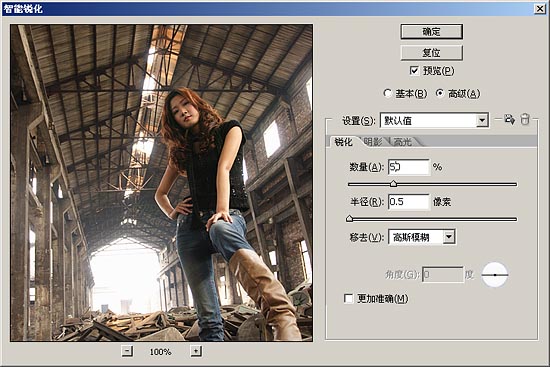The image size is (550, 367).
Task: Click the 确定 button
Action: point(431,32)
